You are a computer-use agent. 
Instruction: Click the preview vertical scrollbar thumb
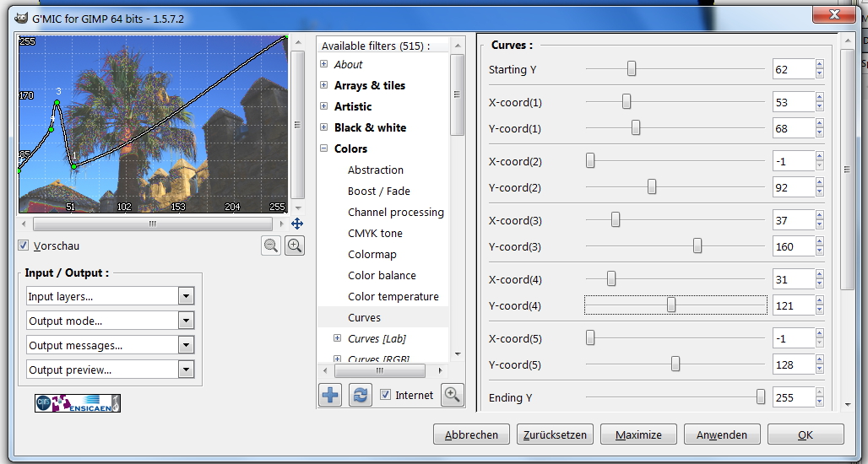click(297, 124)
